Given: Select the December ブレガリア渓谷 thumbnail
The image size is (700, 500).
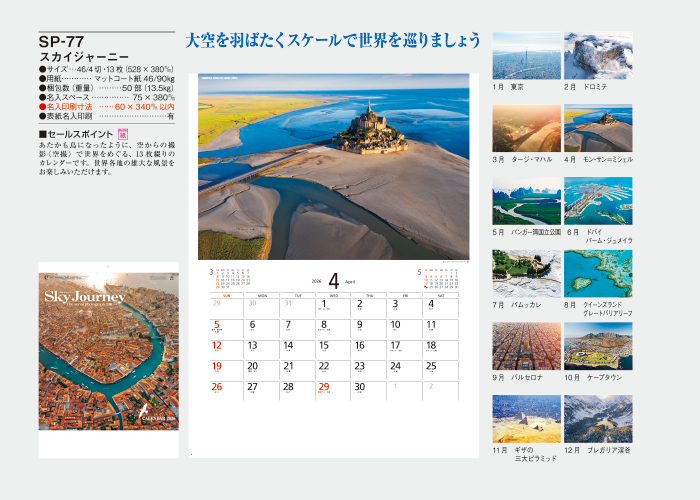Looking at the screenshot, I should [x=597, y=419].
